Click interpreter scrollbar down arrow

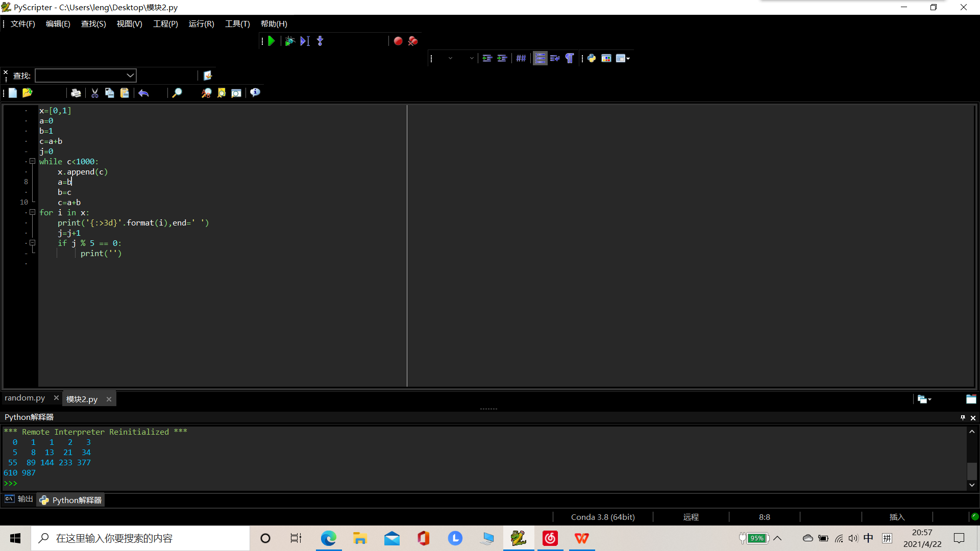tap(972, 485)
